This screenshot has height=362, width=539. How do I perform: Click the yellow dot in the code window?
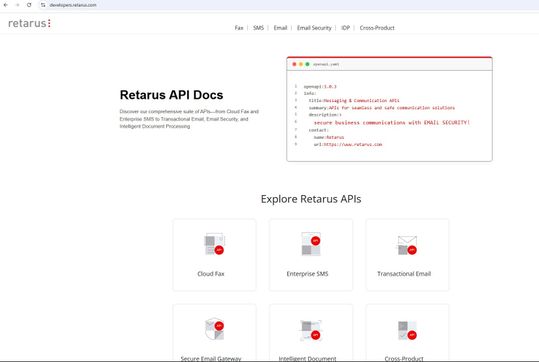pos(301,64)
